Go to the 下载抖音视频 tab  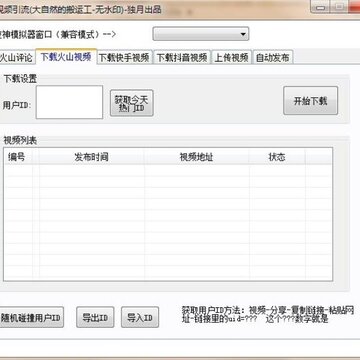pos(182,57)
